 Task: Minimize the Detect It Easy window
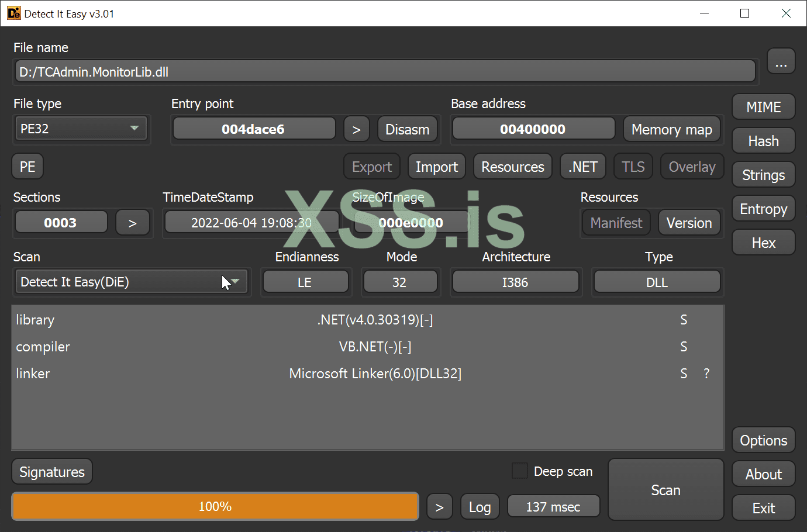705,13
